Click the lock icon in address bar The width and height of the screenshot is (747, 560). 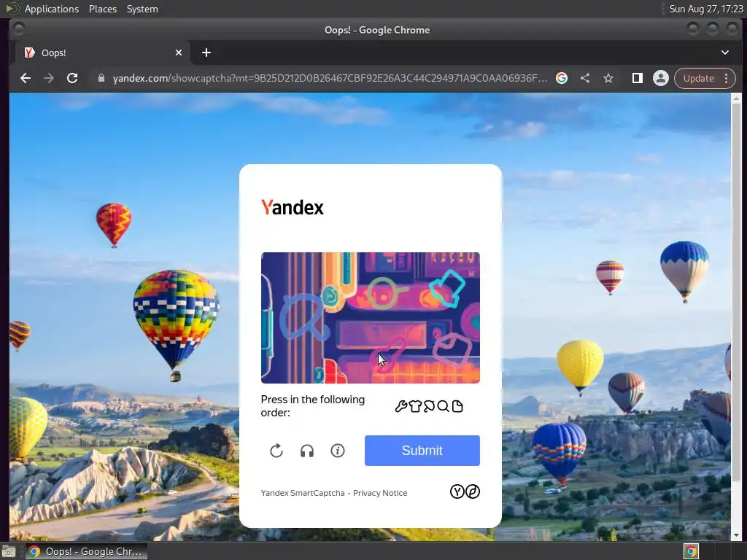tap(101, 78)
